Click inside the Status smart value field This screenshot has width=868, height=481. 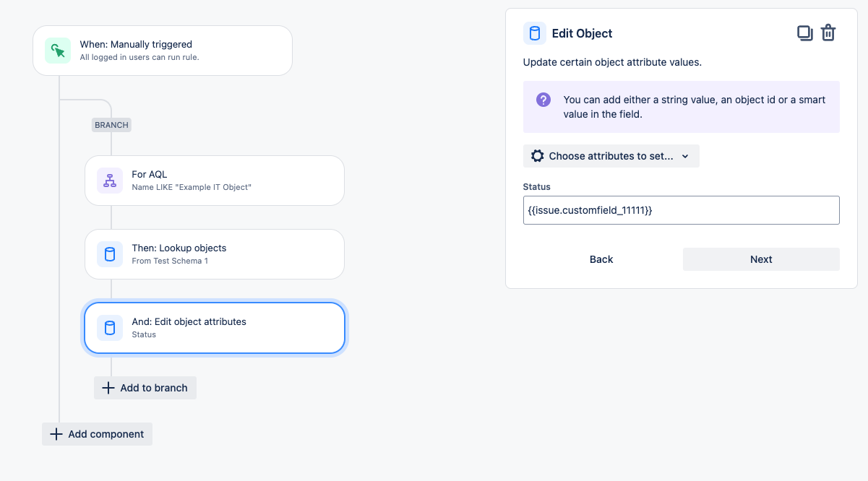(681, 209)
